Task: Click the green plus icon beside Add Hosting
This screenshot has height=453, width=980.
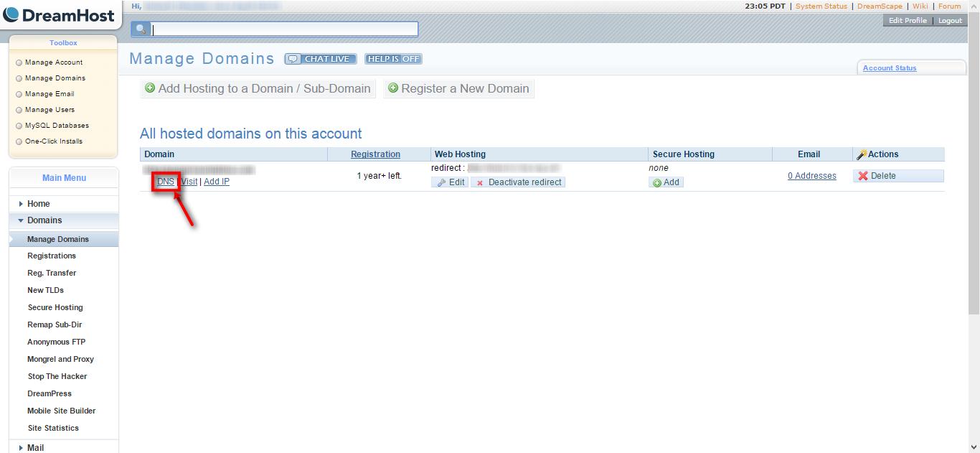Action: [151, 88]
